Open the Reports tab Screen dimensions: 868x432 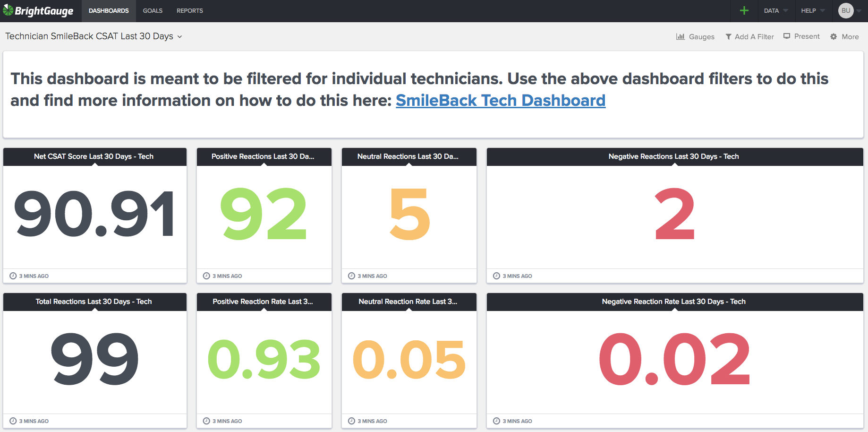(x=190, y=11)
